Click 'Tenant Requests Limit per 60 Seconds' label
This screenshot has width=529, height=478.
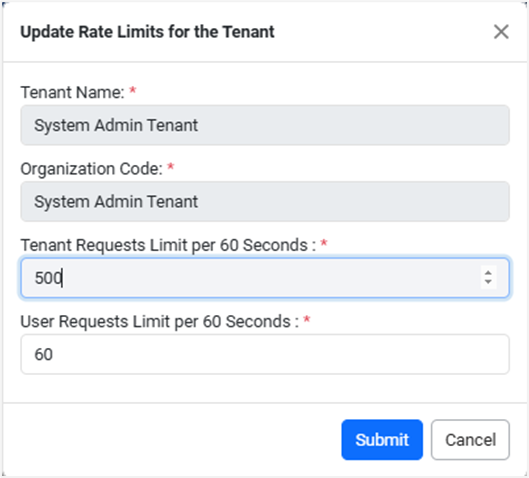168,245
